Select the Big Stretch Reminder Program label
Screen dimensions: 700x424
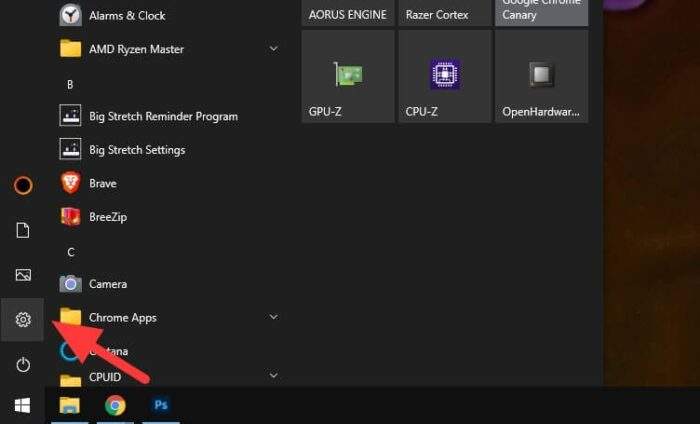point(163,116)
